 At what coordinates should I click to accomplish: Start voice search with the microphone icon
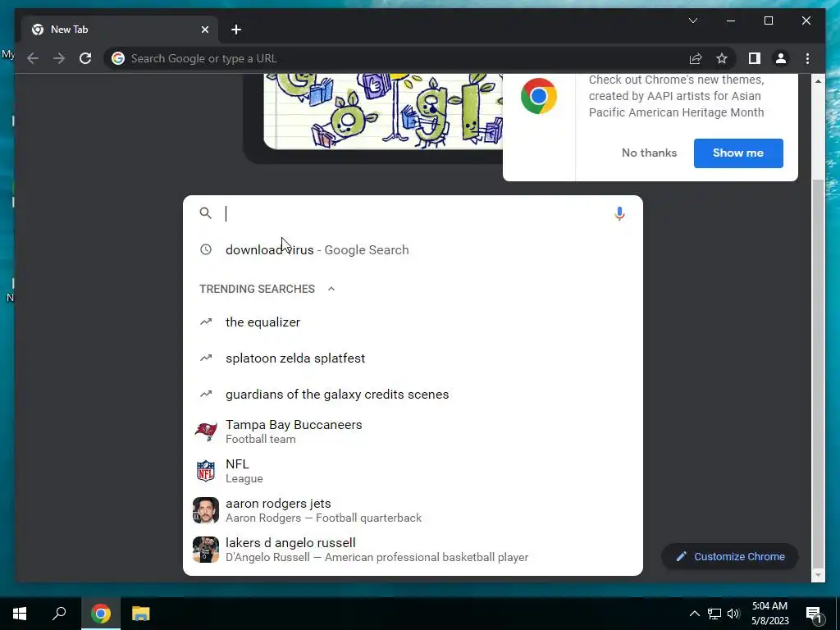(x=619, y=214)
